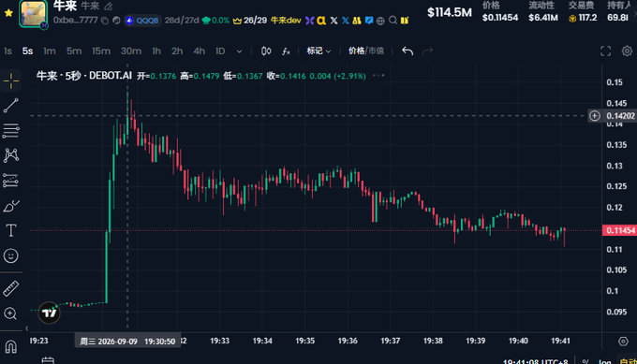
Task: Click the plus button at 0.14202 price
Action: pos(594,116)
